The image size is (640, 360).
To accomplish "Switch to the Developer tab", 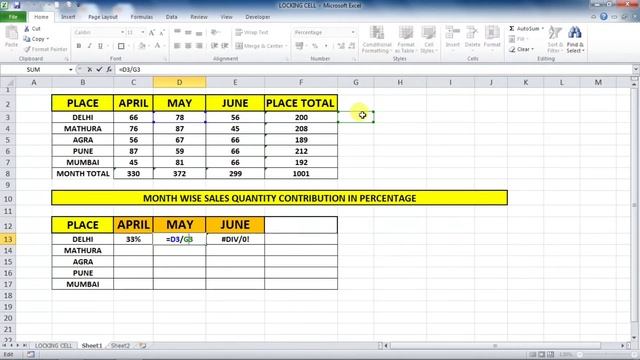I will tap(258, 17).
